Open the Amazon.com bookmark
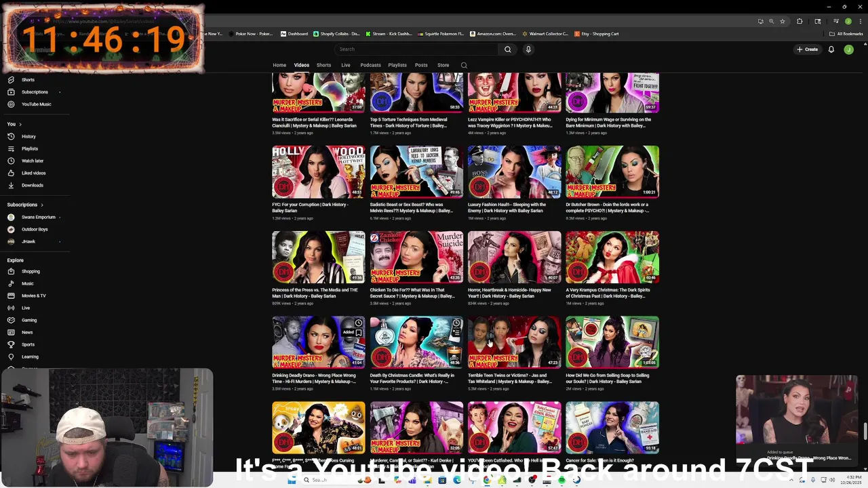This screenshot has width=868, height=488. [x=493, y=34]
